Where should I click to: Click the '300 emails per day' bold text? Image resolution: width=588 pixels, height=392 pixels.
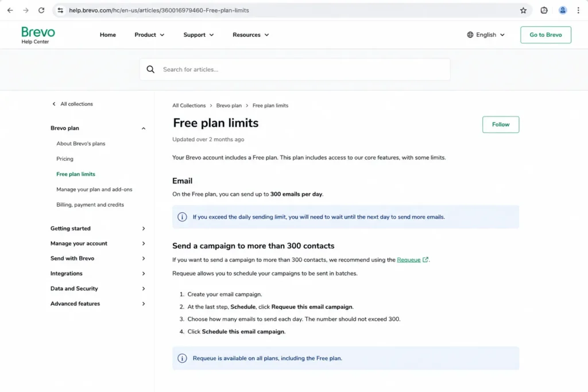click(296, 194)
